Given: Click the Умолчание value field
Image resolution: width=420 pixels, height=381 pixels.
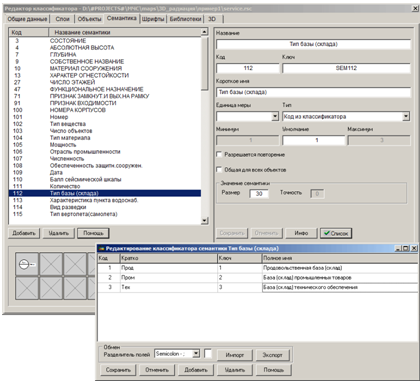Looking at the screenshot, I should click(313, 140).
